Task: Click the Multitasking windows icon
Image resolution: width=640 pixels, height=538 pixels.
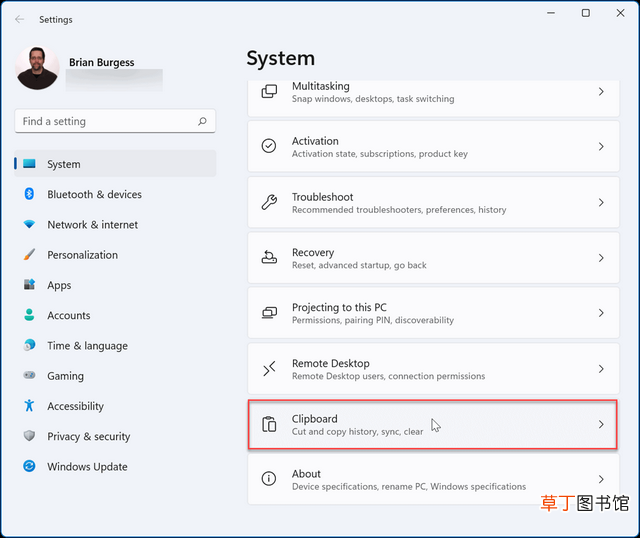Action: pyautogui.click(x=269, y=91)
